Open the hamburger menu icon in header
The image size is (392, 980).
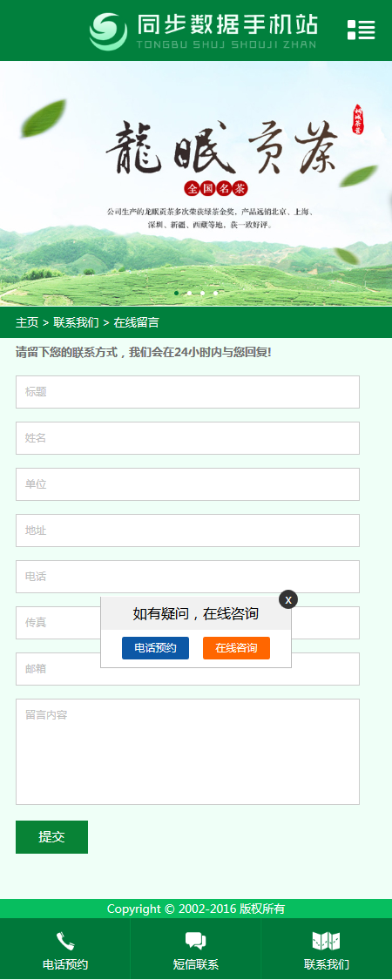[361, 30]
